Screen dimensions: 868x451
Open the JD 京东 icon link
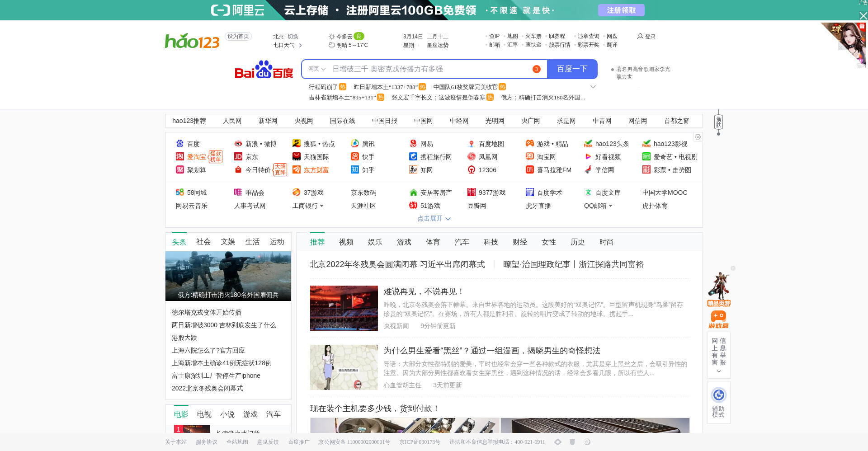[238, 157]
